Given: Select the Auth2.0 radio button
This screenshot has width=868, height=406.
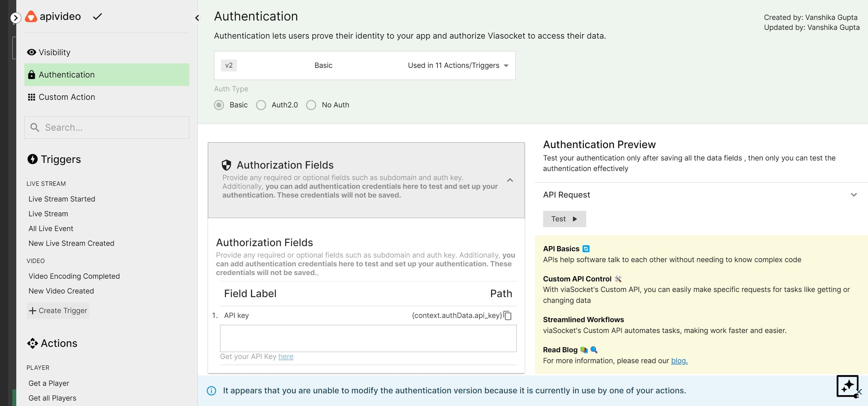Looking at the screenshot, I should tap(261, 105).
